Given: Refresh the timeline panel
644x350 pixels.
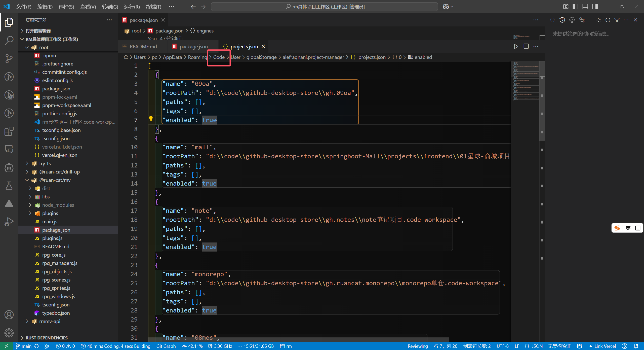Looking at the screenshot, I should coord(608,20).
